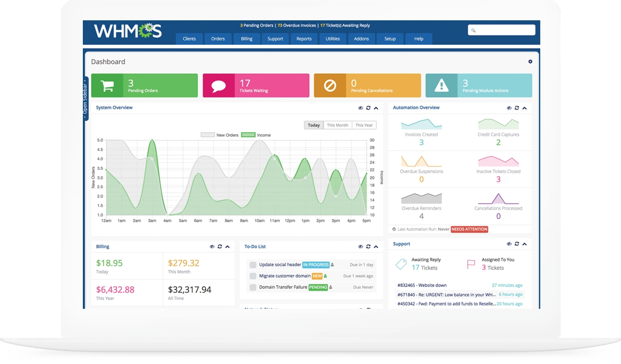The image size is (621, 364).
Task: Collapse the To-Do List panel
Action: tap(376, 247)
